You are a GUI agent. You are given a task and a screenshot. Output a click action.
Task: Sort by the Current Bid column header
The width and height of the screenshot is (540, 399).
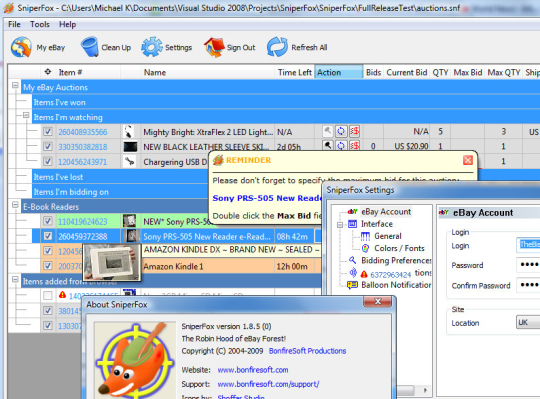click(x=407, y=72)
